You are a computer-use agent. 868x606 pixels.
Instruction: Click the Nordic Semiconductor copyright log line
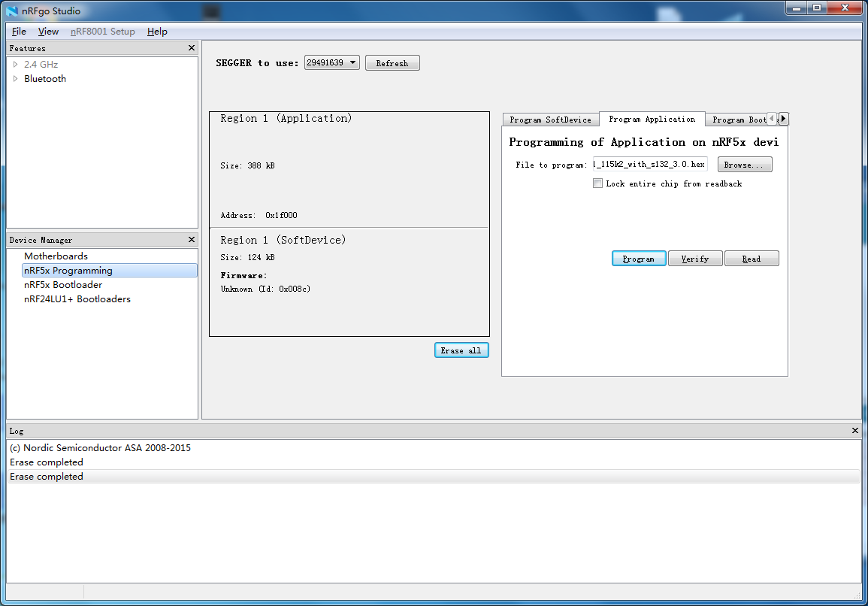click(x=100, y=447)
